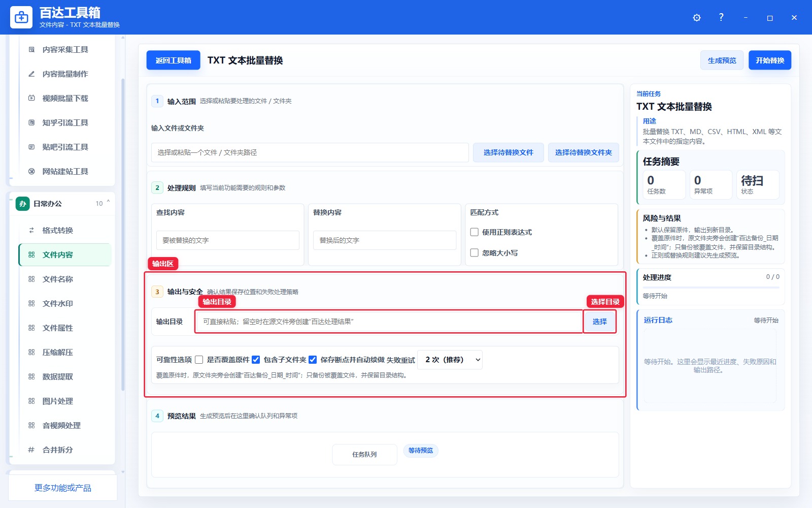Click 选择待替换文件夹 button

[584, 152]
